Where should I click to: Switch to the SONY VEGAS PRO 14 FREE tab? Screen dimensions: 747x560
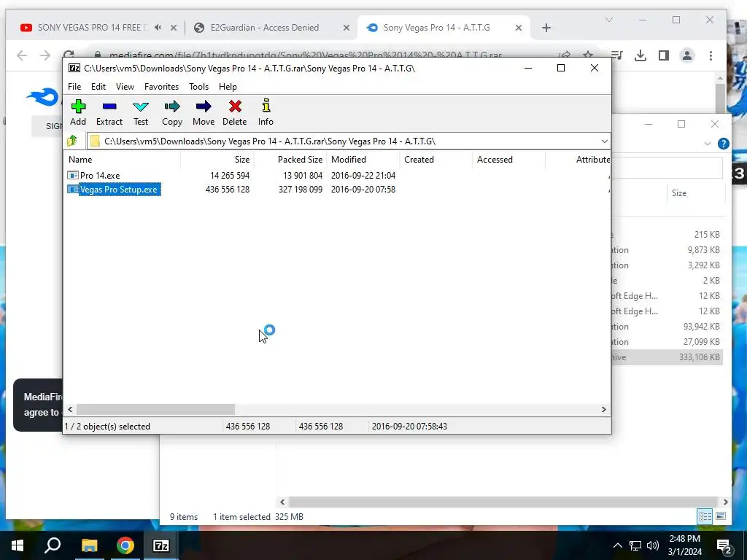click(x=92, y=28)
